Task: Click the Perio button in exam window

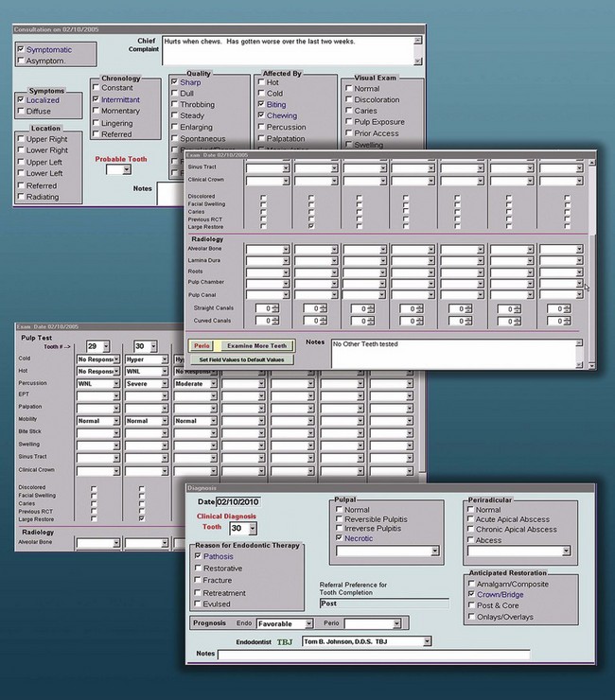Action: [x=202, y=345]
